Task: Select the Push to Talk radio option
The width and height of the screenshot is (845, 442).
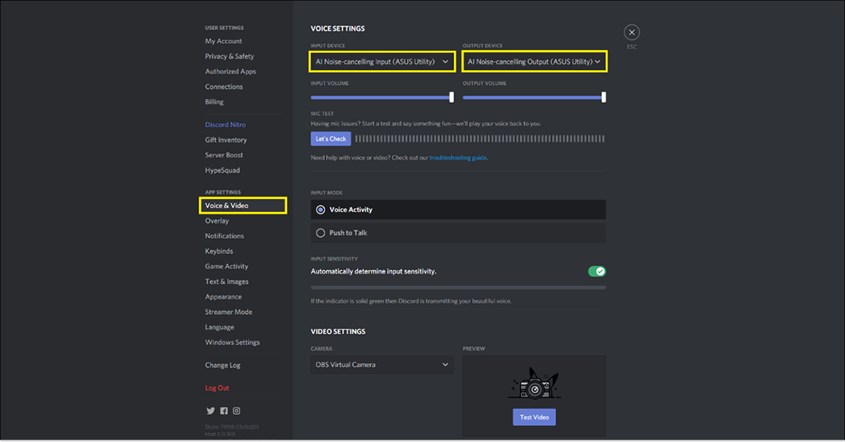Action: tap(458, 233)
